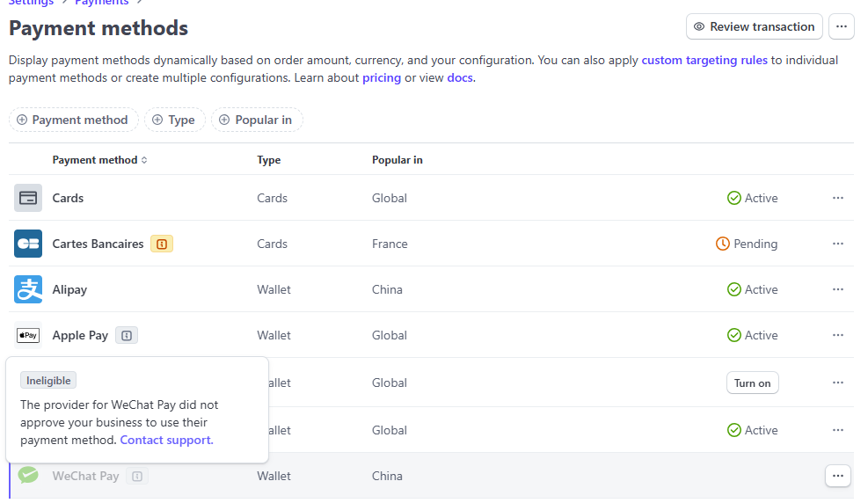Add the Type filter
The height and width of the screenshot is (503, 868).
click(175, 120)
